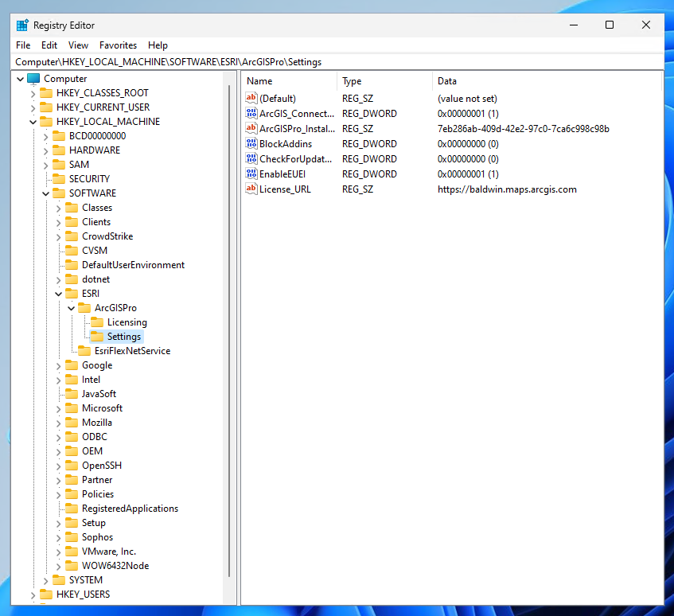
Task: Click the https://baldwin.maps.arcgis.com data cell
Action: tap(507, 189)
